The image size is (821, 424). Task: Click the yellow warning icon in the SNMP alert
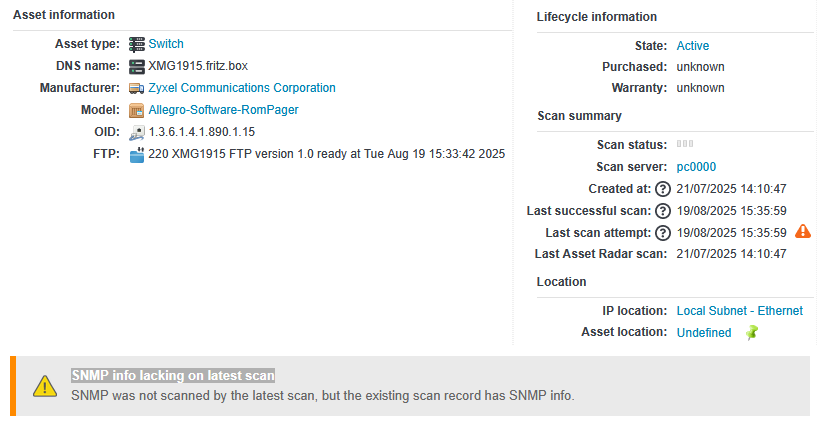45,386
